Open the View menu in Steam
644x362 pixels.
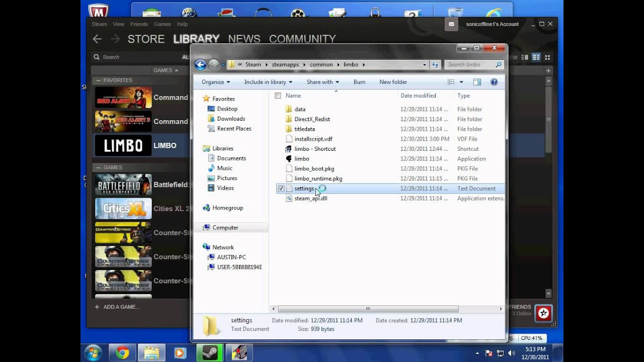[x=119, y=24]
